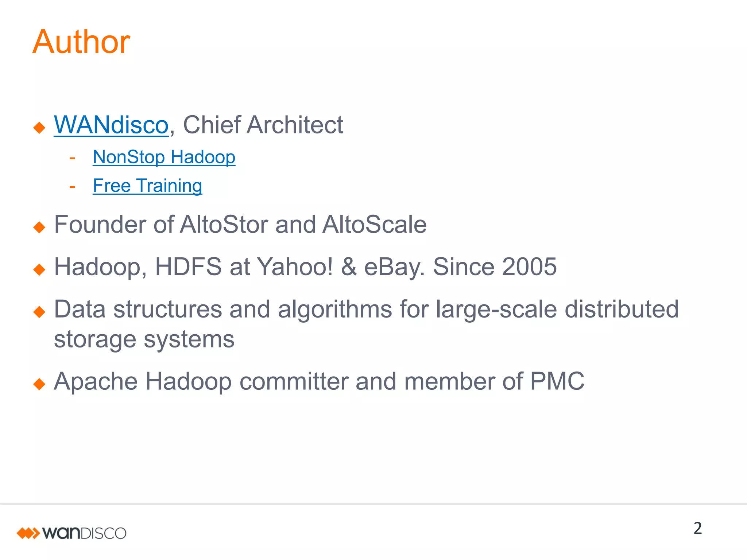Image resolution: width=747 pixels, height=560 pixels.
Task: Click the orange dash before Free Training
Action: (x=72, y=187)
